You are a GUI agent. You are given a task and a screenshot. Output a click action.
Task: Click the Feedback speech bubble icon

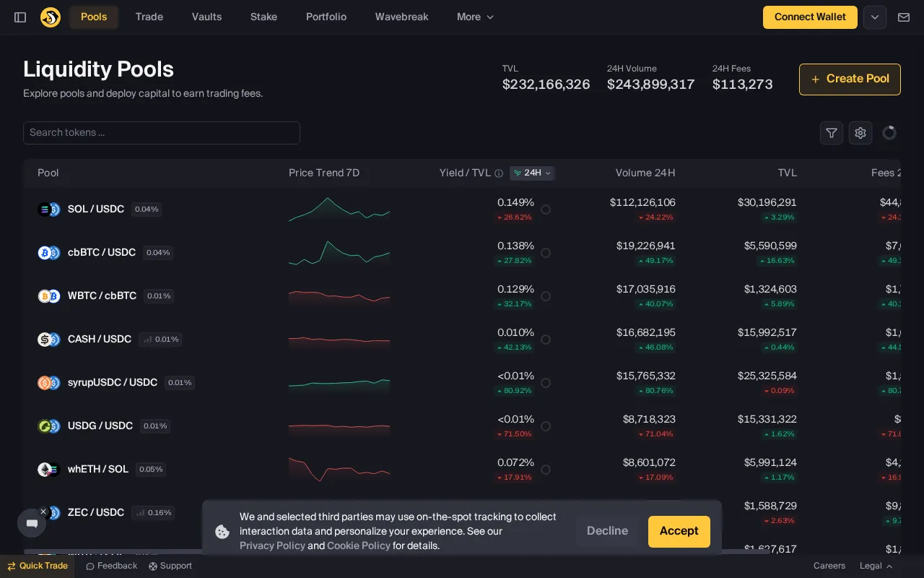click(90, 566)
